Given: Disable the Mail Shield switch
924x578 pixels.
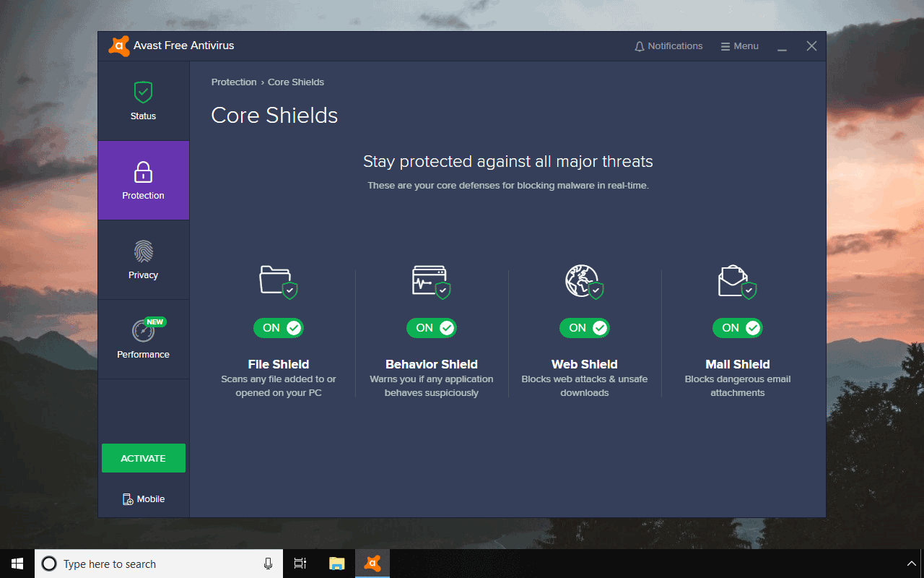Looking at the screenshot, I should coord(738,328).
